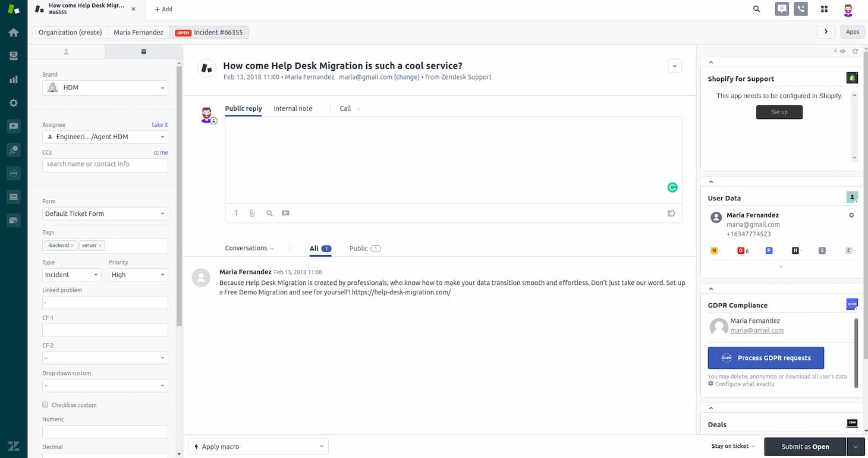Click Process GDPR requests button
Viewport: 868px width, 458px height.
(766, 358)
